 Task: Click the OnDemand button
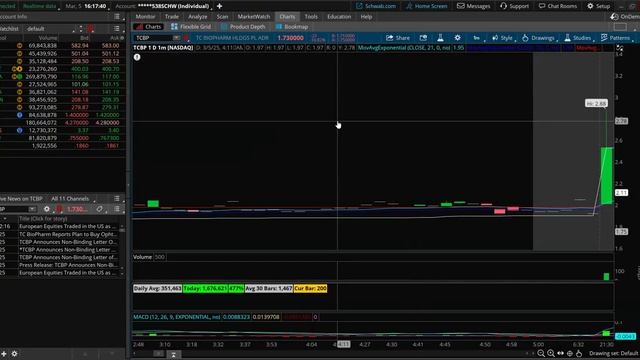click(x=624, y=17)
